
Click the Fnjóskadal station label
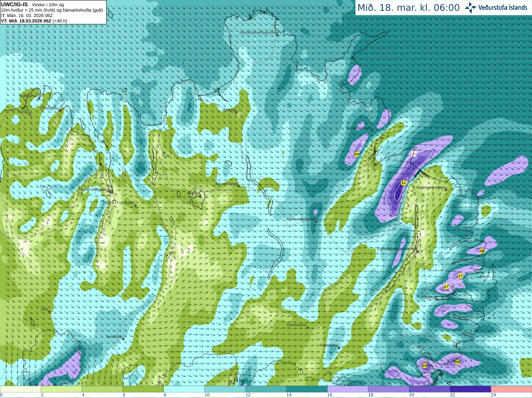[x=119, y=203]
